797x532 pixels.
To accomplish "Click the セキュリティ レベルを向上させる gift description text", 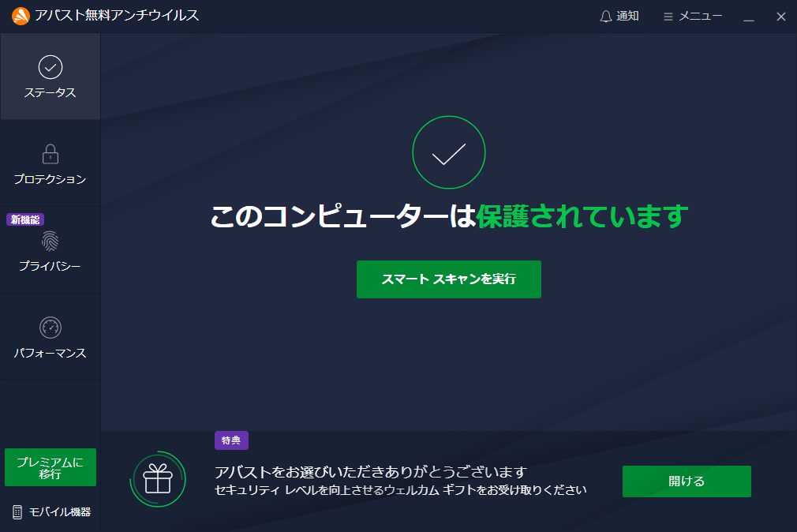I will coord(401,490).
